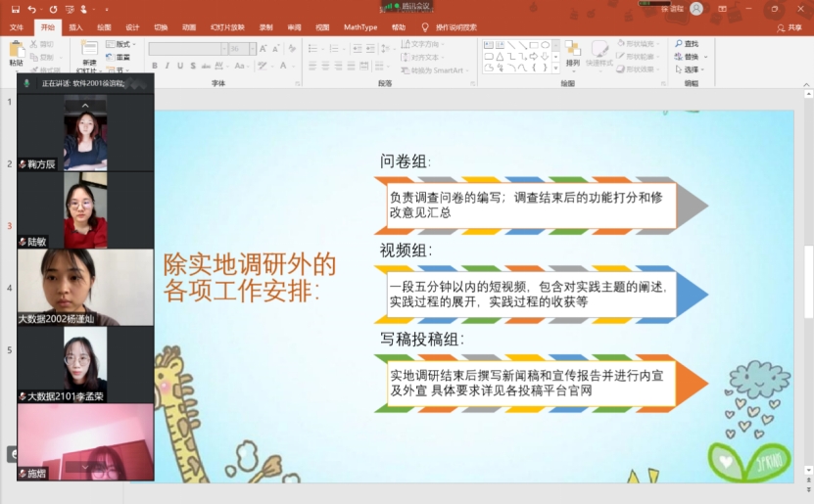The height and width of the screenshot is (504, 814).
Task: Click the 问卷组 description text box
Action: [x=531, y=206]
